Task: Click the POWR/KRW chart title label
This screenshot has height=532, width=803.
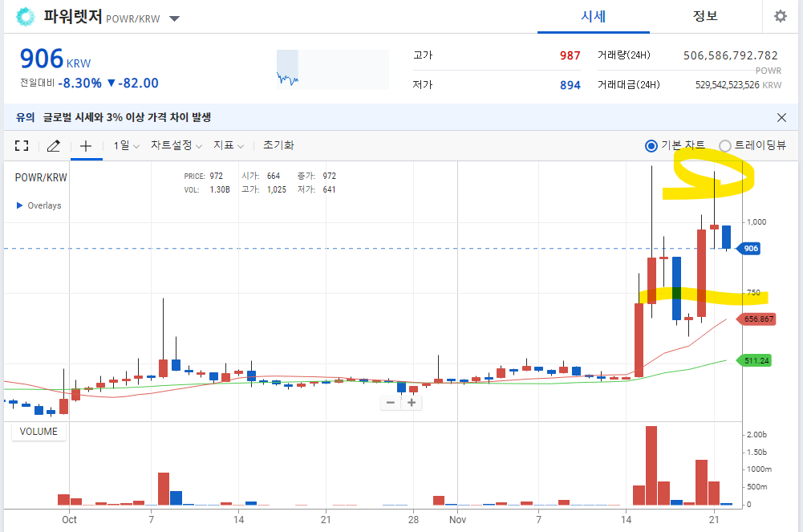Action: [41, 177]
